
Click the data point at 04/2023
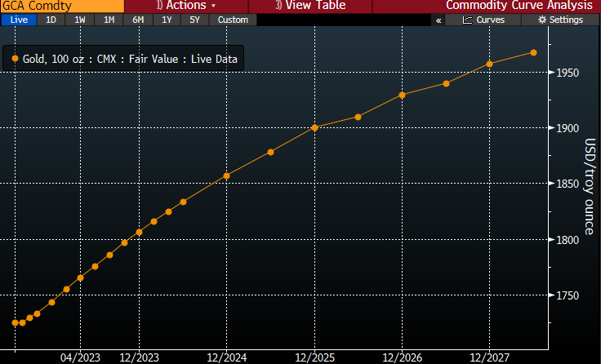(x=81, y=277)
